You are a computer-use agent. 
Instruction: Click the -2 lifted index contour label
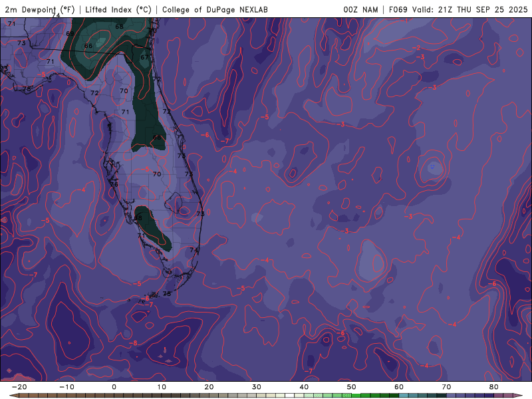point(418,48)
